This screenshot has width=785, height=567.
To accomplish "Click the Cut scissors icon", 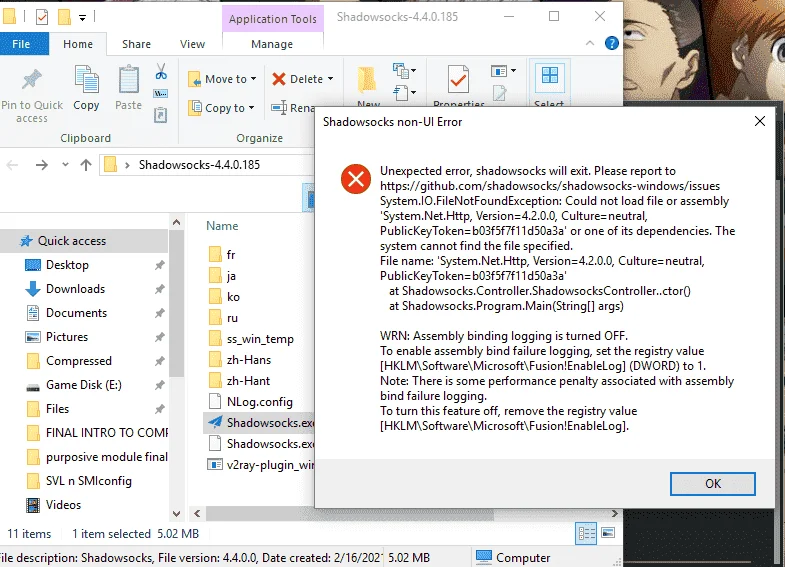I will pos(161,72).
